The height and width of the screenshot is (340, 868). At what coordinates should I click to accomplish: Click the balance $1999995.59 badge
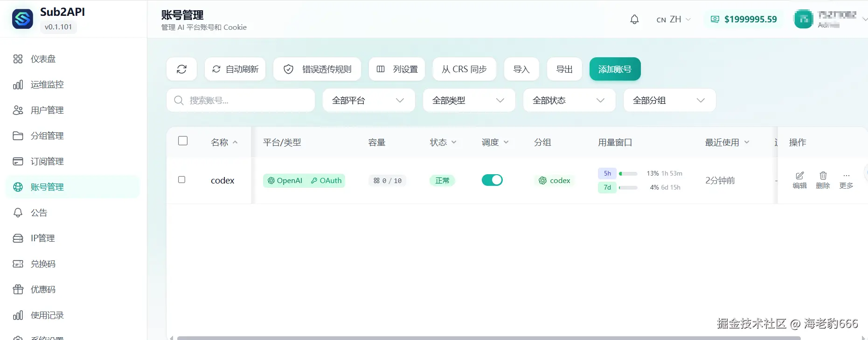click(743, 19)
